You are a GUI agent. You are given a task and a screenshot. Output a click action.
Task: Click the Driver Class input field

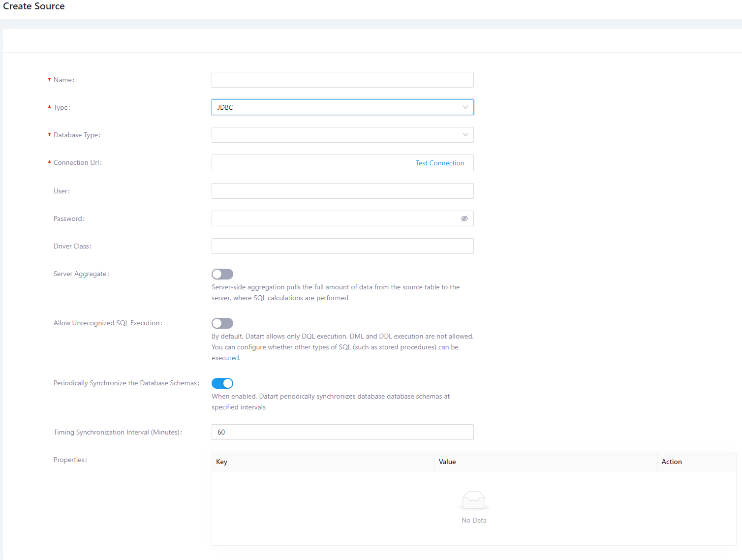342,246
